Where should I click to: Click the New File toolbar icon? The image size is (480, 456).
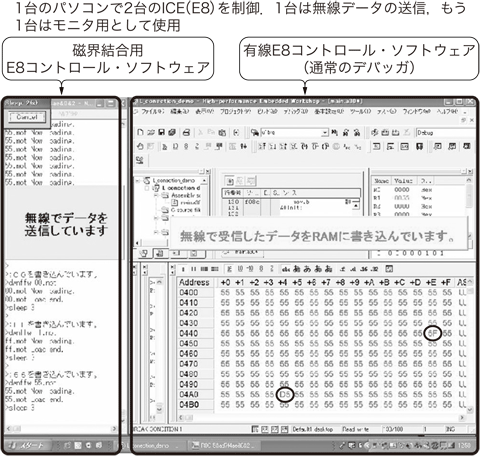140,132
